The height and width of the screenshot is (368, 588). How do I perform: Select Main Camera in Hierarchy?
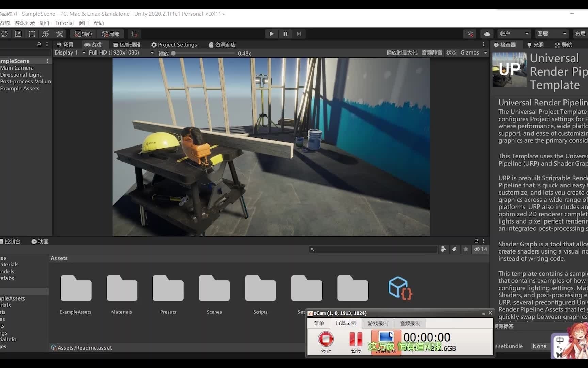[x=17, y=68]
